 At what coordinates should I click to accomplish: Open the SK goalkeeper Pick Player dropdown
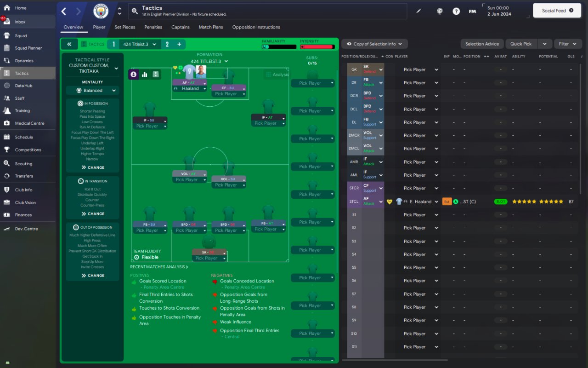coord(209,259)
